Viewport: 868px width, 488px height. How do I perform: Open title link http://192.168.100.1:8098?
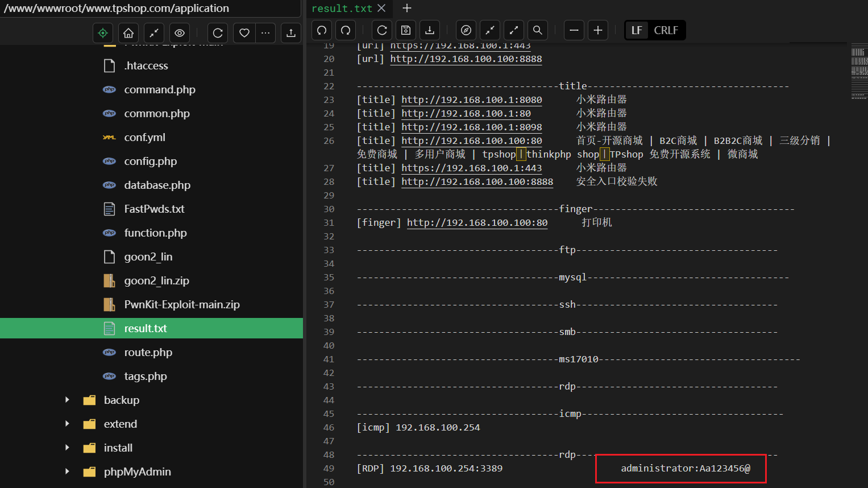[472, 127]
